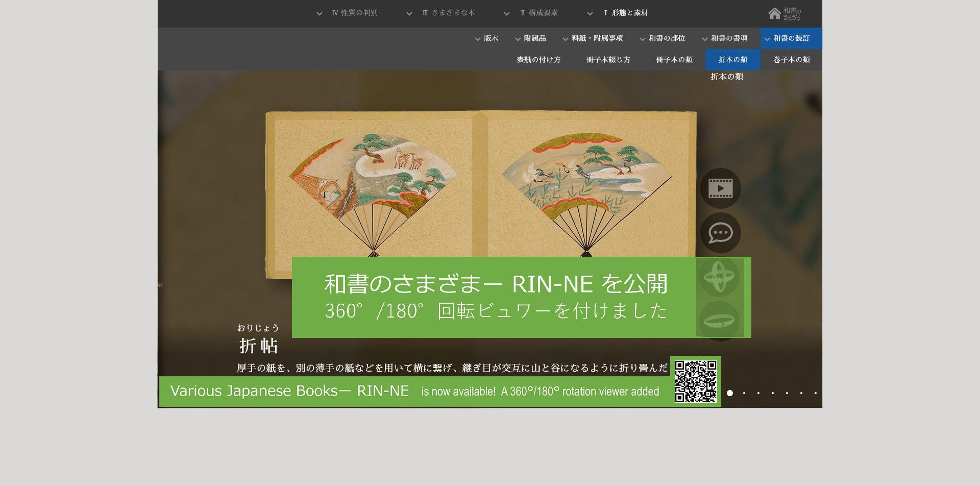Click the QR code image

695,381
